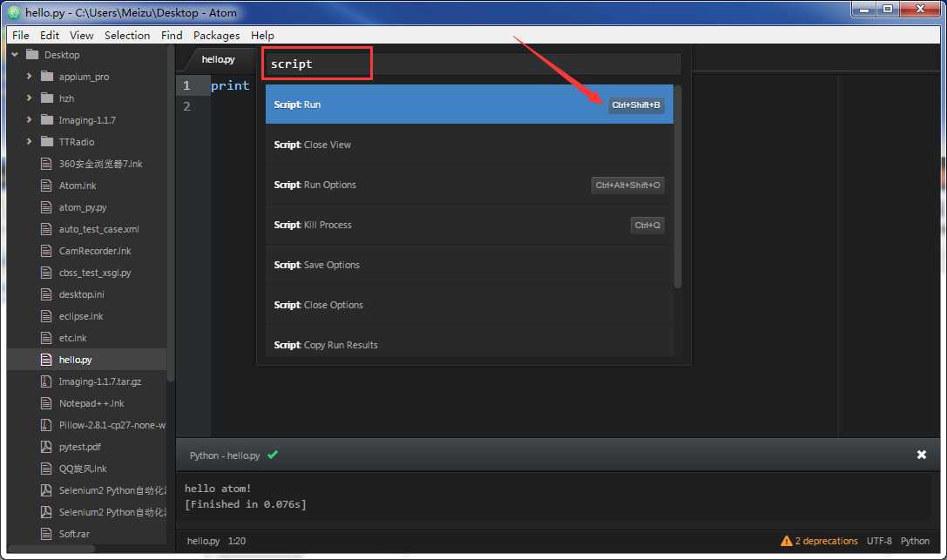Image resolution: width=947 pixels, height=560 pixels.
Task: Open the File menu
Action: [21, 35]
